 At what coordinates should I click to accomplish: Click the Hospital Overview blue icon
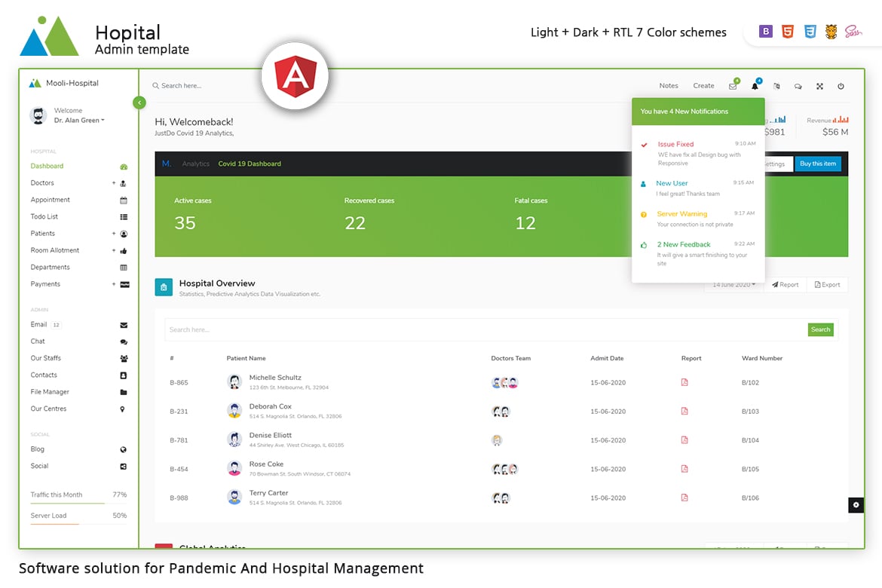164,287
